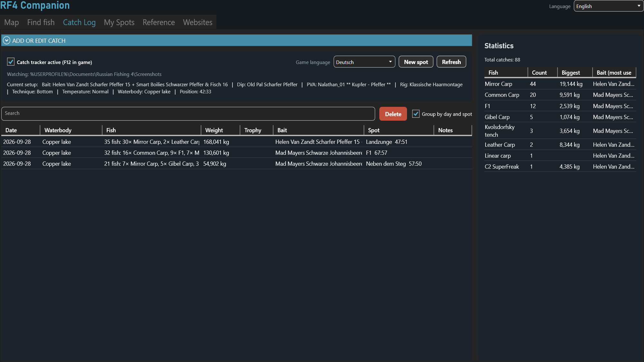This screenshot has height=362, width=644.
Task: Click the Fish column header in catch log
Action: click(x=152, y=130)
